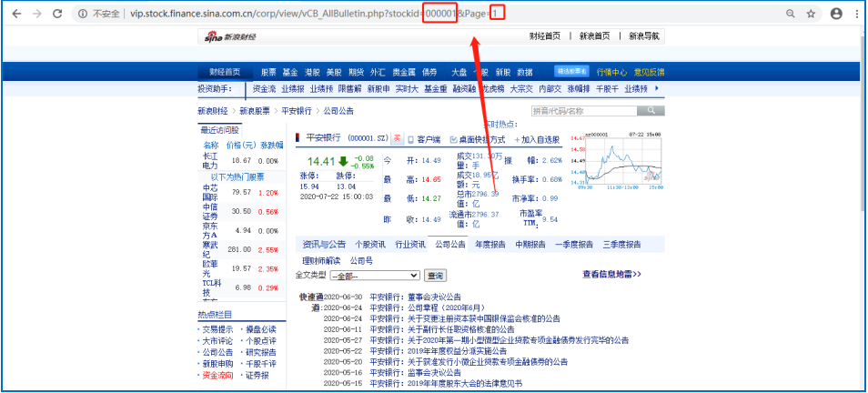The height and width of the screenshot is (393, 868).
Task: Click 新浪股票 in the breadcrumb
Action: 255,111
